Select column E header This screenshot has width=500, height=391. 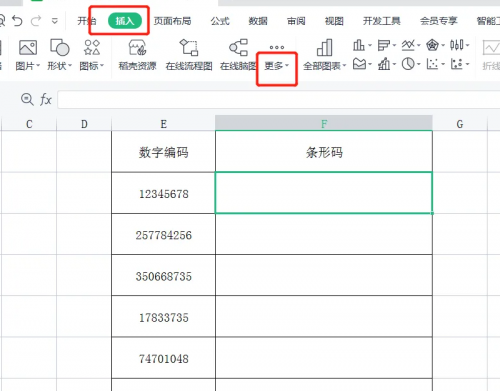[x=163, y=124]
